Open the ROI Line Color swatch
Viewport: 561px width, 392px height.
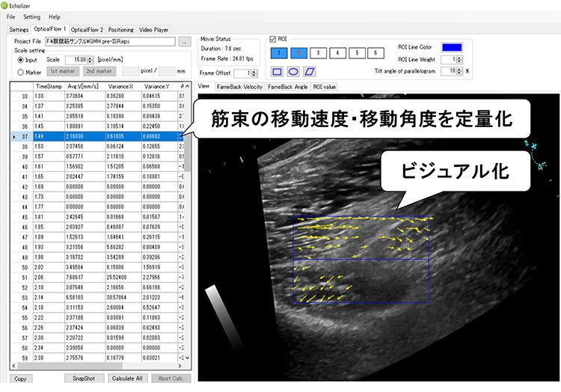click(x=452, y=47)
